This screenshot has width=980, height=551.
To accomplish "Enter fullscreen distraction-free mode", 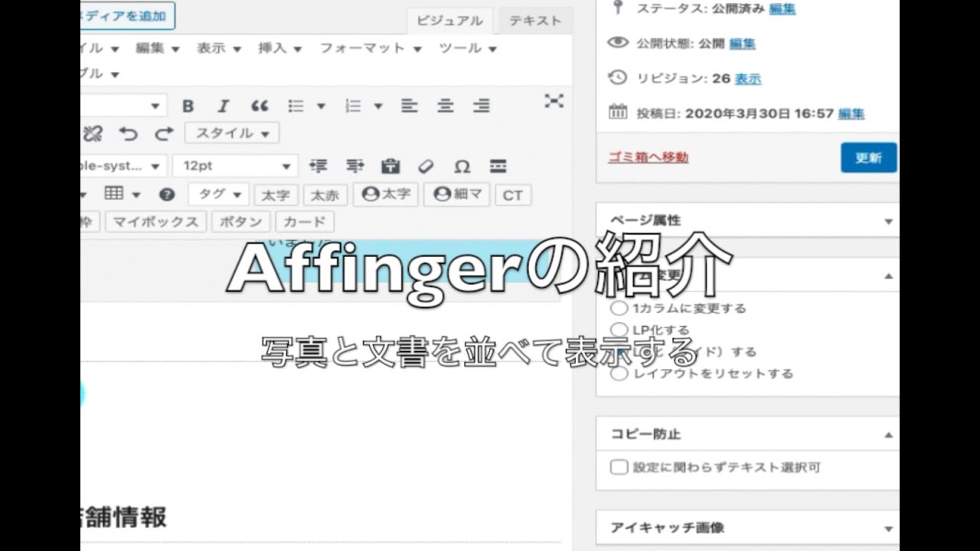I will click(x=554, y=101).
